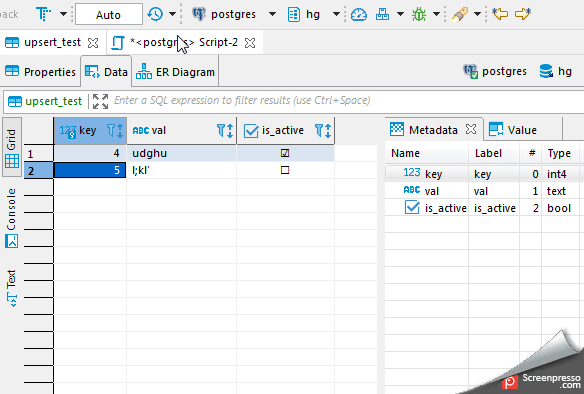Click filter sort icon on val column
Image resolution: width=584 pixels, height=394 pixels.
point(225,131)
